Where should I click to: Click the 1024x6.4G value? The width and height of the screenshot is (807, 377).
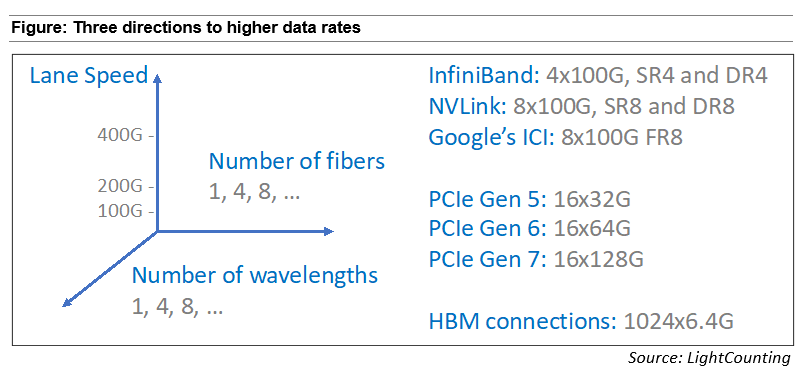tap(678, 322)
